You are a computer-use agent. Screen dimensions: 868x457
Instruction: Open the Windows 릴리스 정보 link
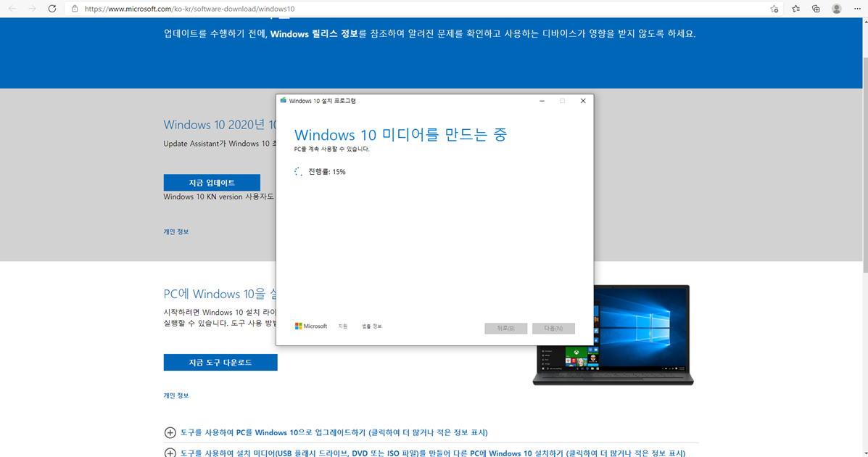pos(314,34)
